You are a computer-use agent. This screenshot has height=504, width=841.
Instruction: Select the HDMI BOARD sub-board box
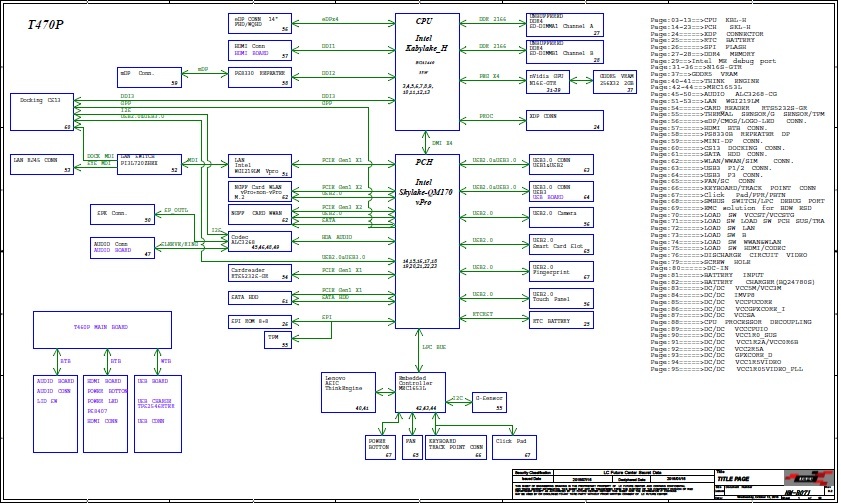pyautogui.click(x=106, y=414)
